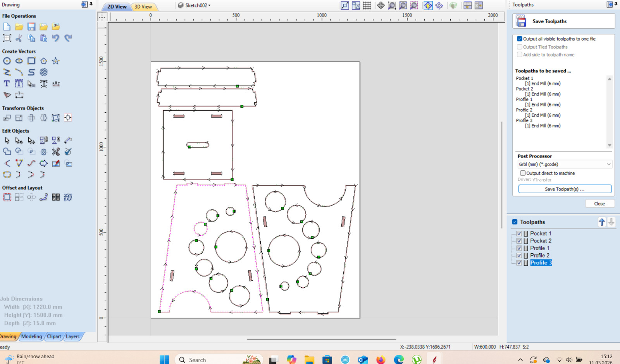The height and width of the screenshot is (364, 620).
Task: Select the Draw Ellipse tool
Action: pyautogui.click(x=19, y=61)
